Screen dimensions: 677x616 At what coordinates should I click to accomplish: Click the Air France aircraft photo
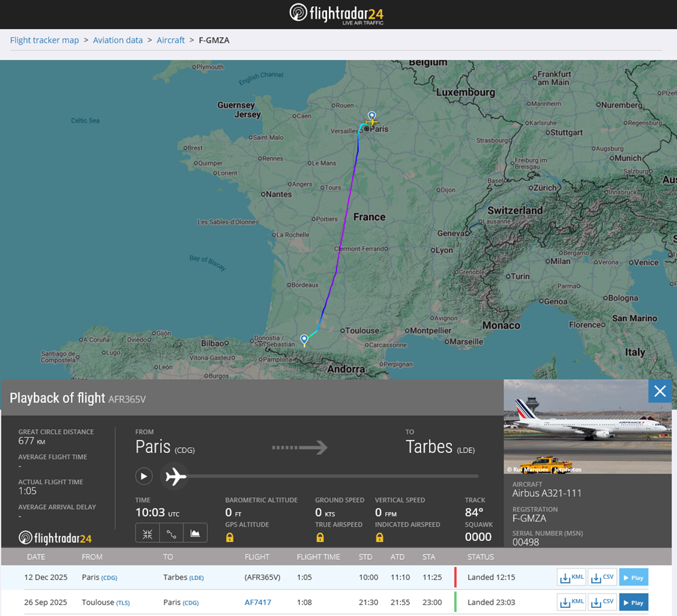(x=589, y=426)
